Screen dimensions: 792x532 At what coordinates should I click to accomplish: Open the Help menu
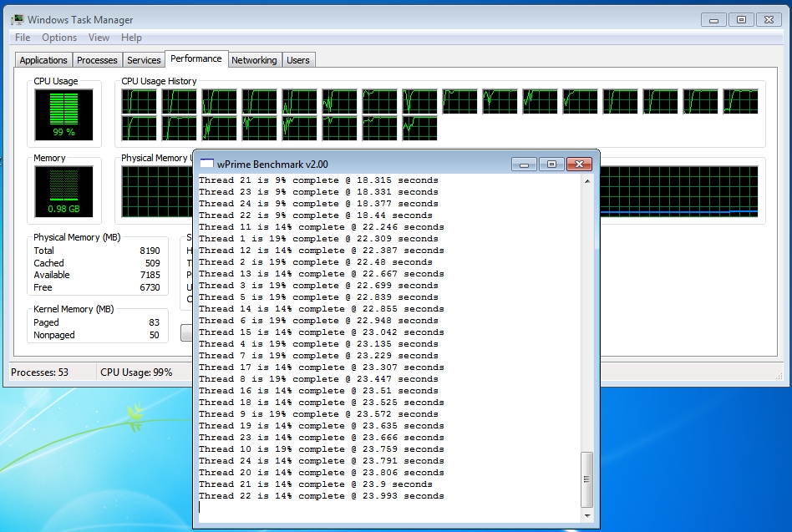(x=131, y=38)
